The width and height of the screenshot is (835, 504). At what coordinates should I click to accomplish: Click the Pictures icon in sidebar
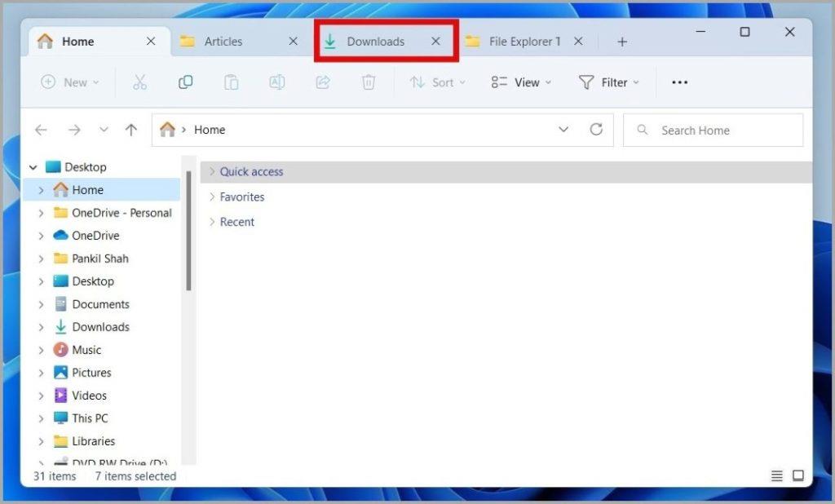coord(60,373)
